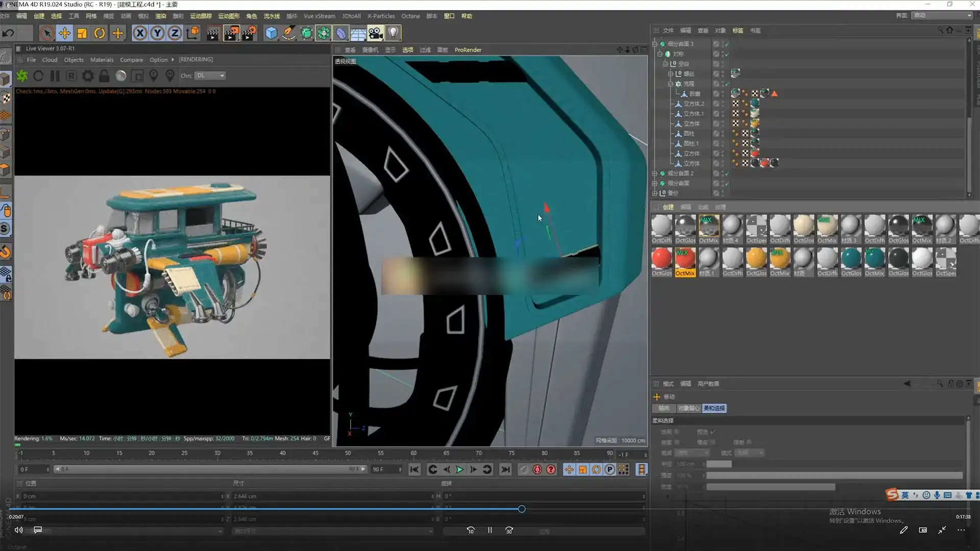This screenshot has width=980, height=551.
Task: Click the ProRender viewport menu
Action: coord(468,50)
